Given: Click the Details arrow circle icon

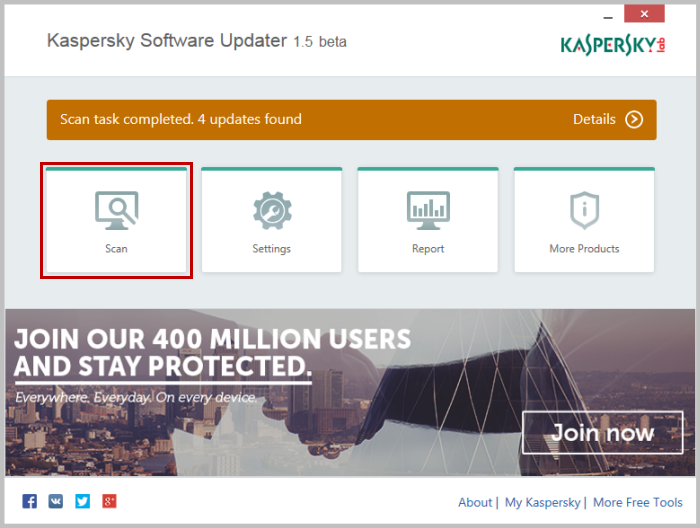Looking at the screenshot, I should [x=634, y=120].
